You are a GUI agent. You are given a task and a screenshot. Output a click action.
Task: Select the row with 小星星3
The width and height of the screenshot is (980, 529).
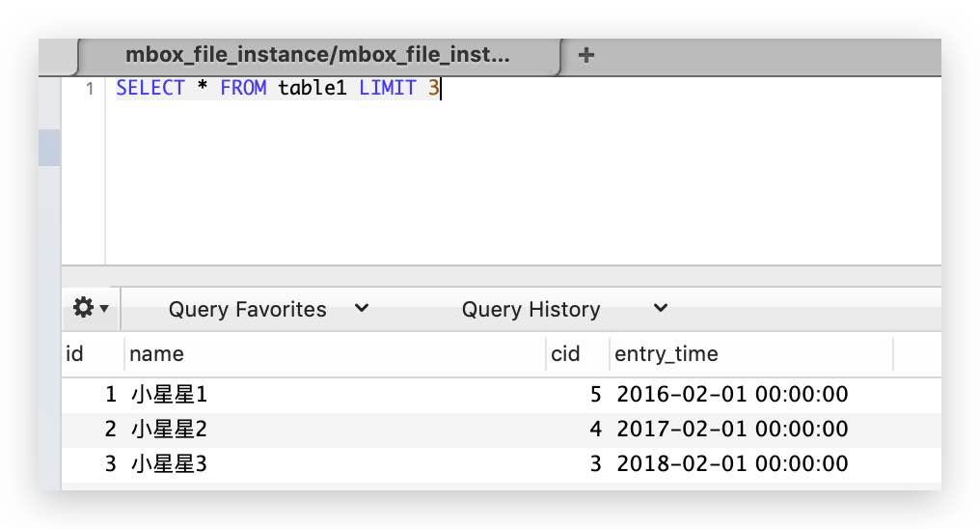[x=502, y=464]
